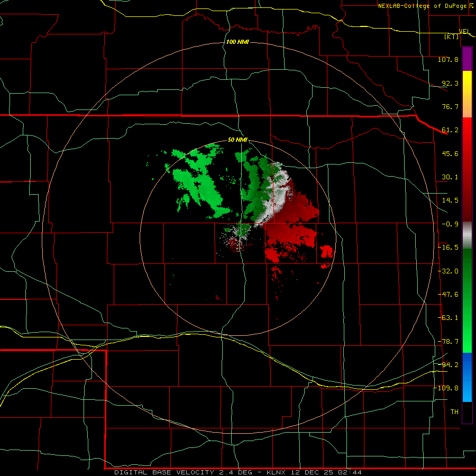Click the NEXLAB-College of DuPage credit text
Viewport: 476px width, 476px height.
tap(422, 6)
